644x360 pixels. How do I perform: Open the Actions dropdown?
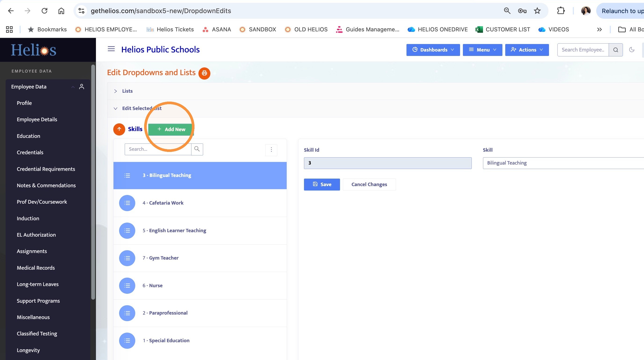[527, 50]
